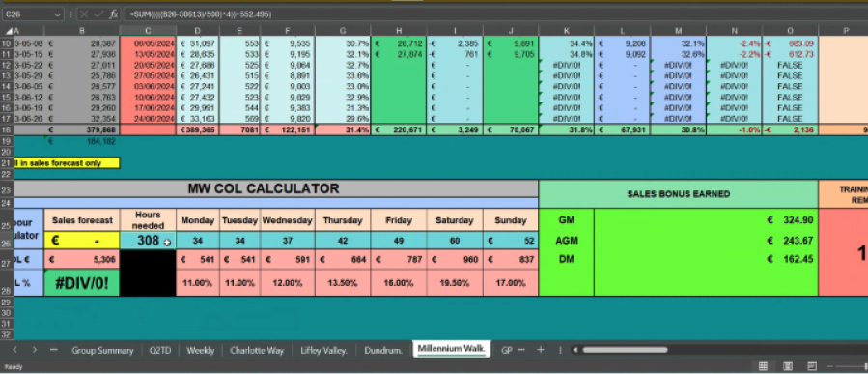
Task: Click the COL total cell 5,306
Action: (82, 259)
